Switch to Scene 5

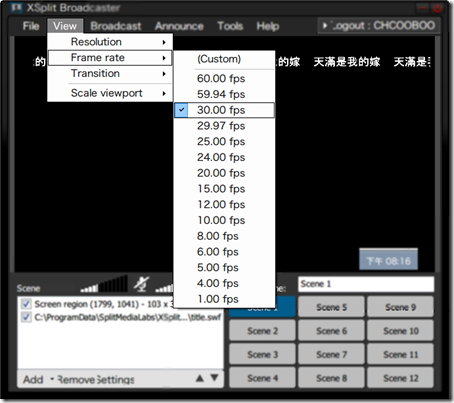point(331,307)
